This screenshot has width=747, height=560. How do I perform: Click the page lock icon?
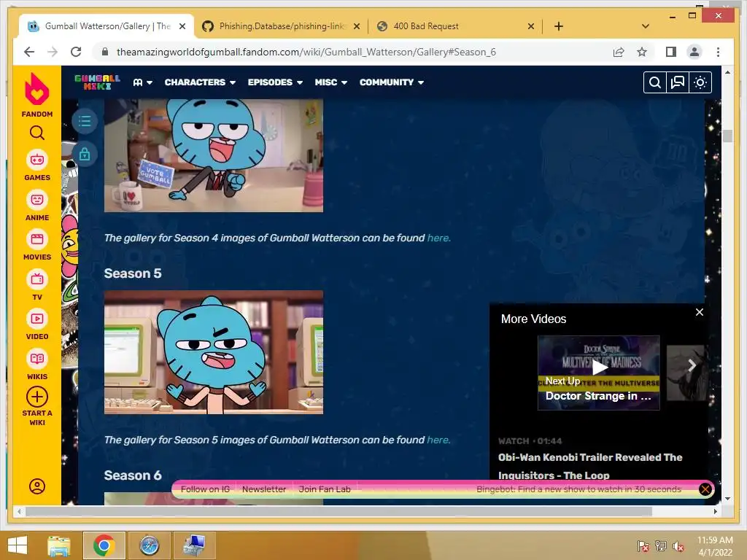(x=85, y=155)
